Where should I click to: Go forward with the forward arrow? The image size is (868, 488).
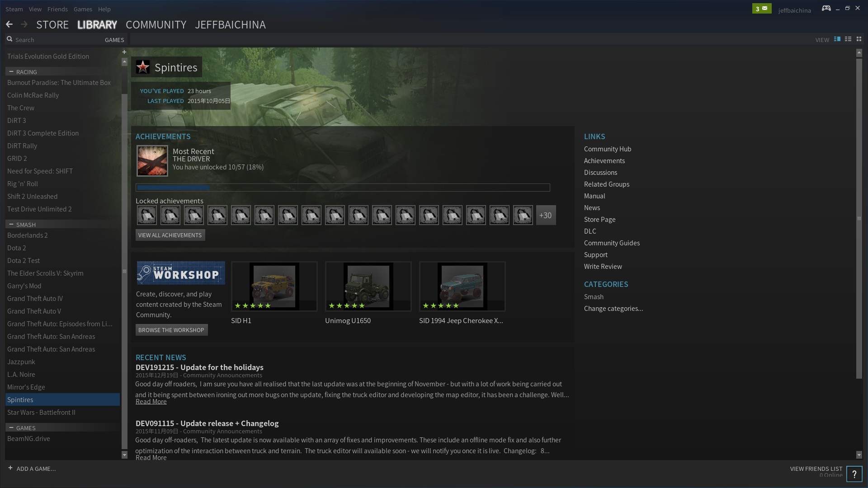[x=24, y=24]
